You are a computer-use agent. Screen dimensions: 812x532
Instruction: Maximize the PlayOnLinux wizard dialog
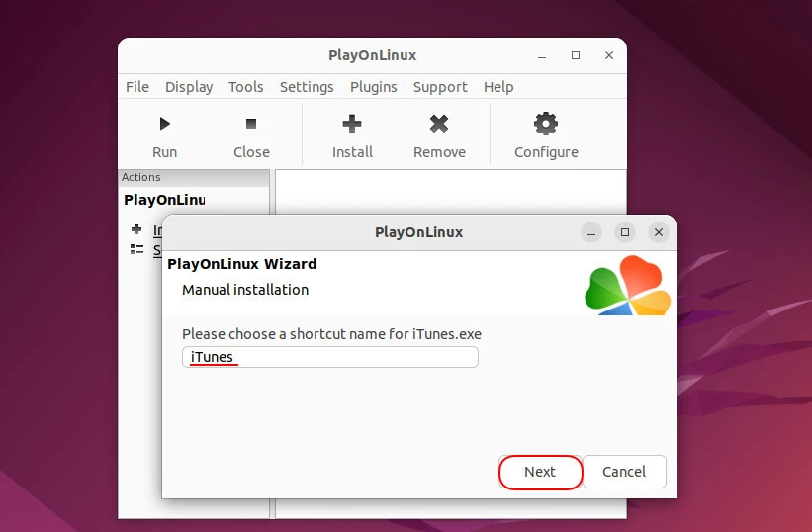(624, 232)
